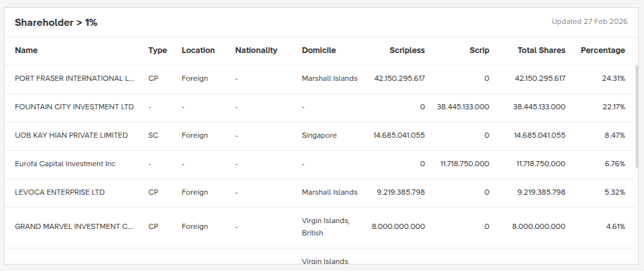This screenshot has height=271, width=644.
Task: Click the Singapore domicile cell
Action: [x=319, y=136]
